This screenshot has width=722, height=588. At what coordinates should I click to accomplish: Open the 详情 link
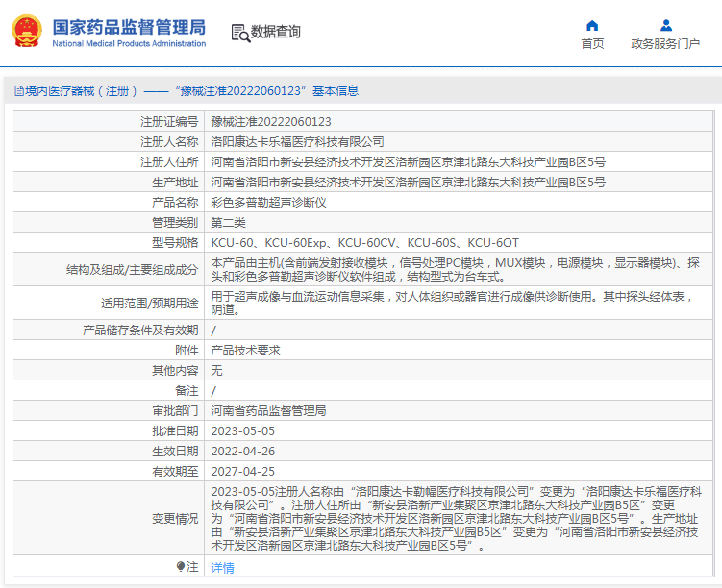click(x=222, y=568)
